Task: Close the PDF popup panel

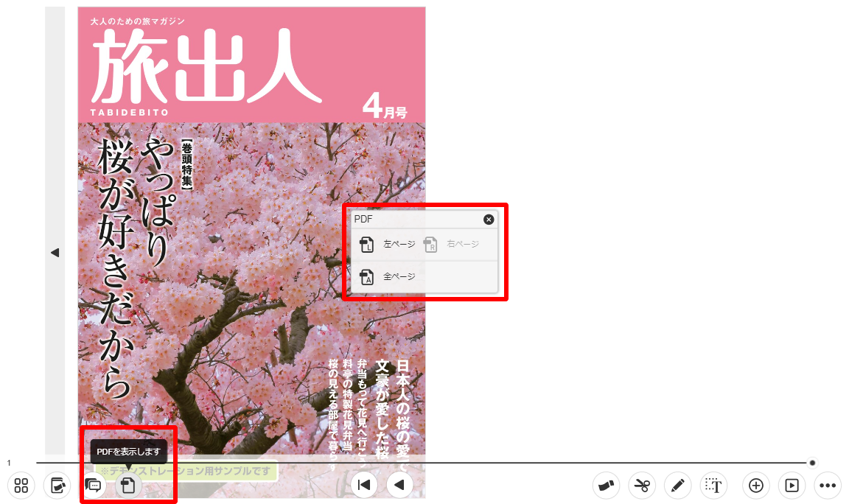Action: coord(488,220)
